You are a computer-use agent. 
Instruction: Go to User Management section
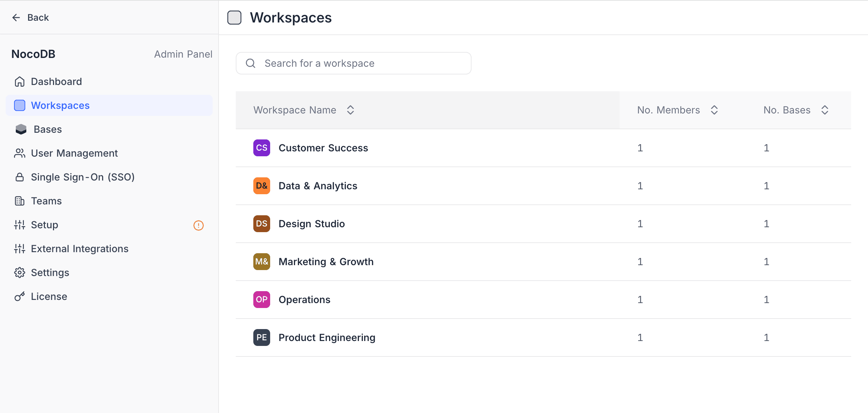[74, 153]
